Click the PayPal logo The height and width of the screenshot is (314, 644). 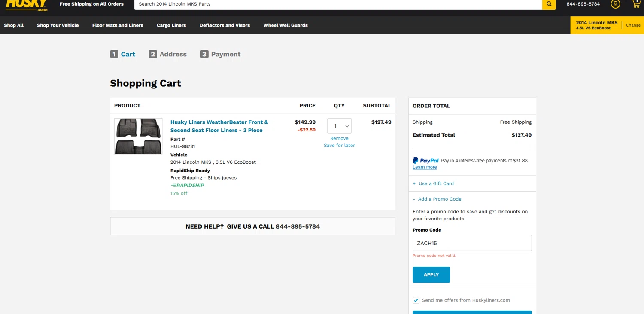[425, 161]
